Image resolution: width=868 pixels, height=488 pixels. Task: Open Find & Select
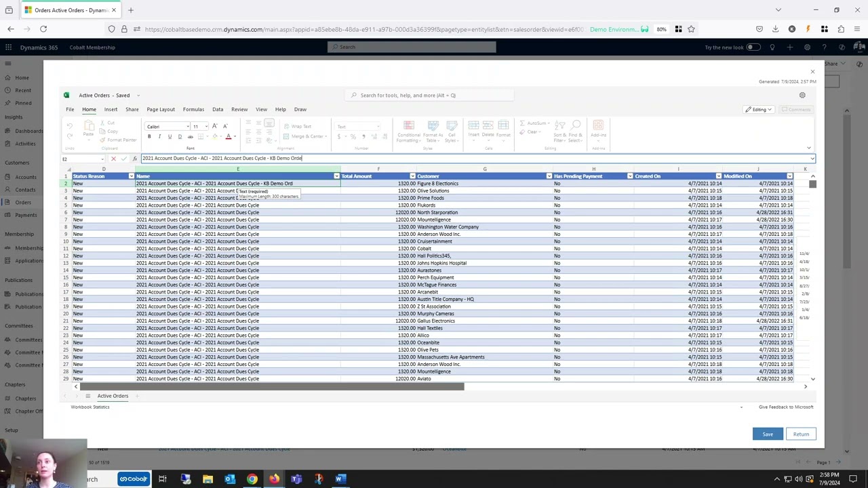tap(576, 131)
